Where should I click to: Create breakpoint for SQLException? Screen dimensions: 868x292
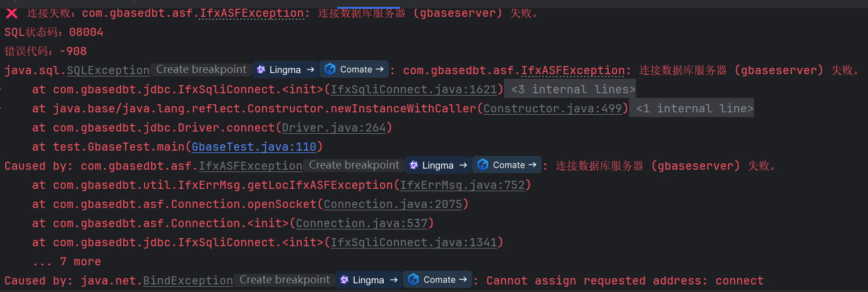pyautogui.click(x=201, y=70)
